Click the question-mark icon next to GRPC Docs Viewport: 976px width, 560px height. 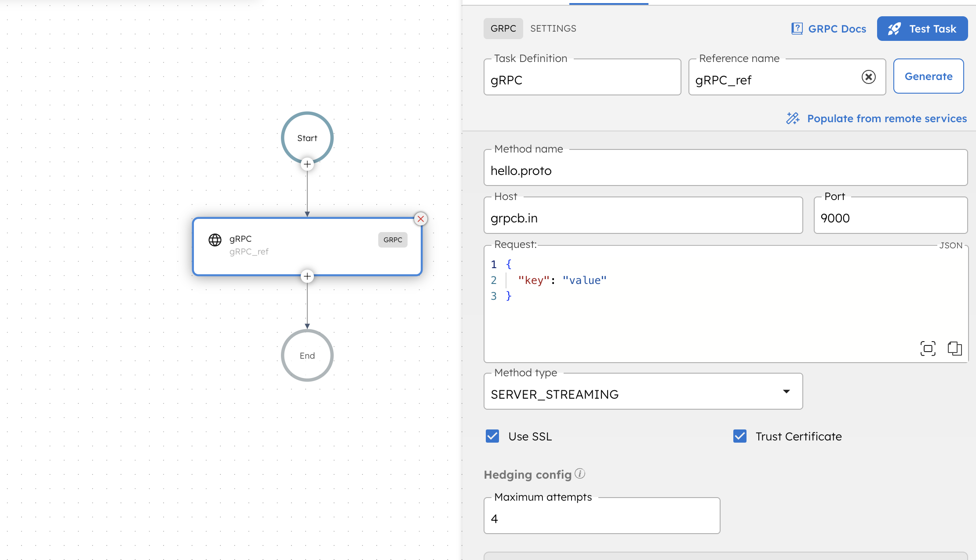[x=797, y=28]
